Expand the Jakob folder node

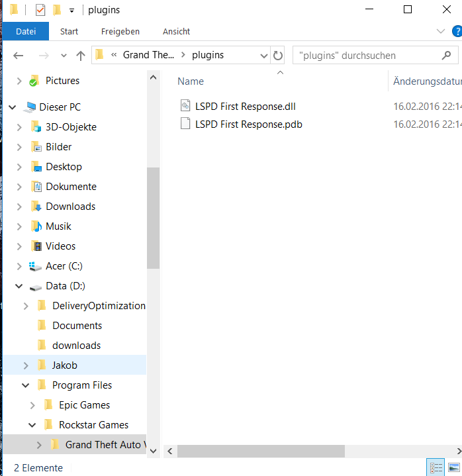(x=26, y=365)
